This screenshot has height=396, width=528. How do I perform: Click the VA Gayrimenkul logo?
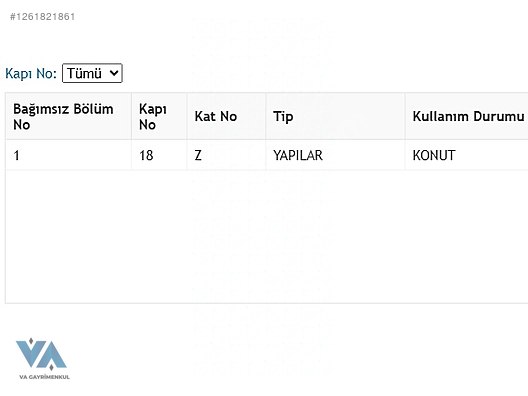tap(43, 358)
